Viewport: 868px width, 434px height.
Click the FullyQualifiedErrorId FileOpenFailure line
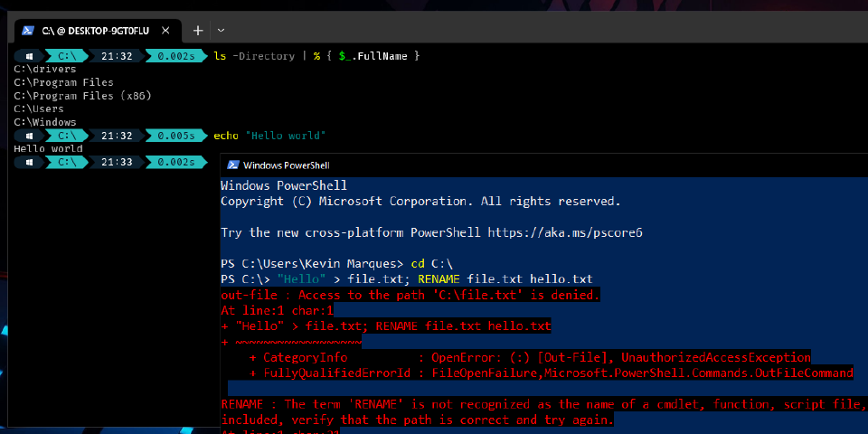[x=551, y=373]
